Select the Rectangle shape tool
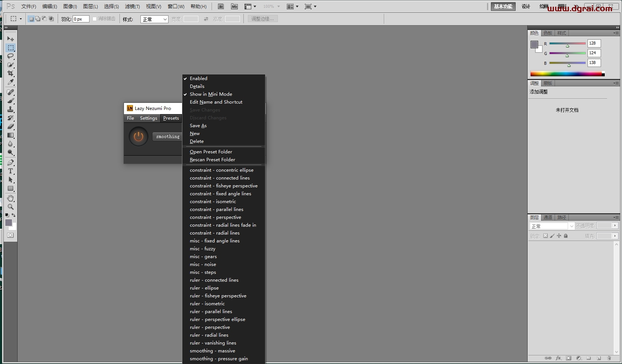 (10, 188)
